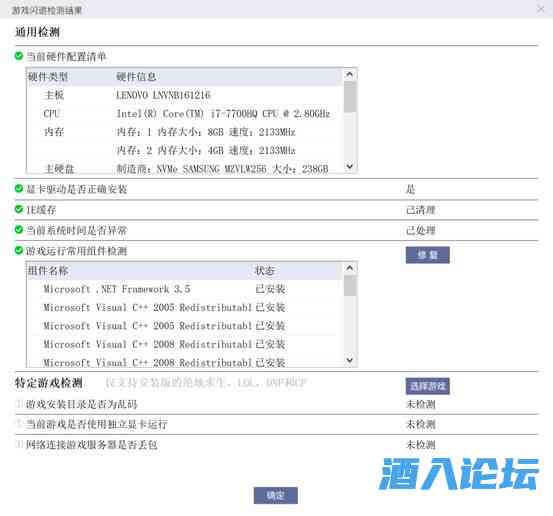Select the 内存: 2 内存大小: 4GB entry
The width and height of the screenshot is (553, 516).
pos(206,150)
